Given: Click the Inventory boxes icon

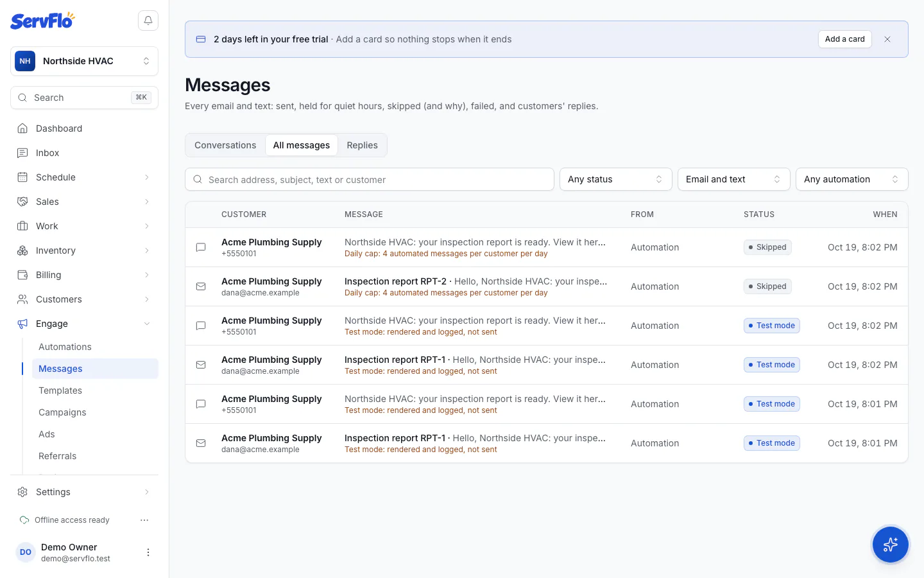Looking at the screenshot, I should 22,250.
